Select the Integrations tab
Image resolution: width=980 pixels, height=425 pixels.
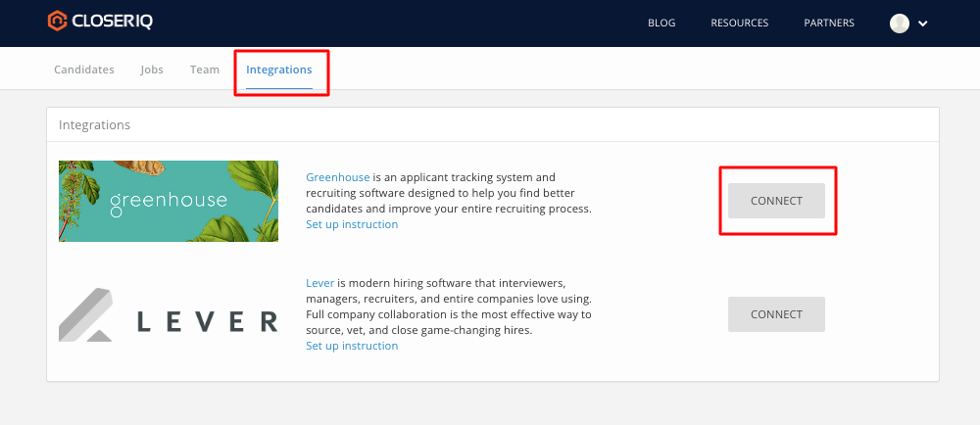[279, 71]
